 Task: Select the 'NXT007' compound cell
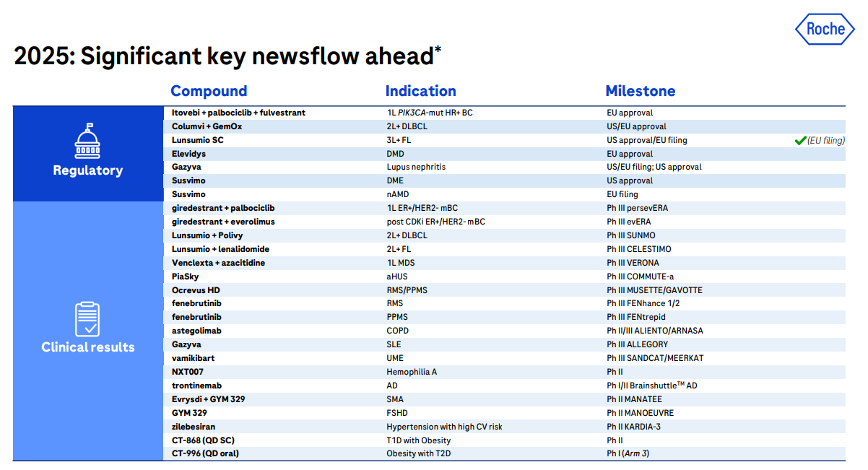[188, 372]
